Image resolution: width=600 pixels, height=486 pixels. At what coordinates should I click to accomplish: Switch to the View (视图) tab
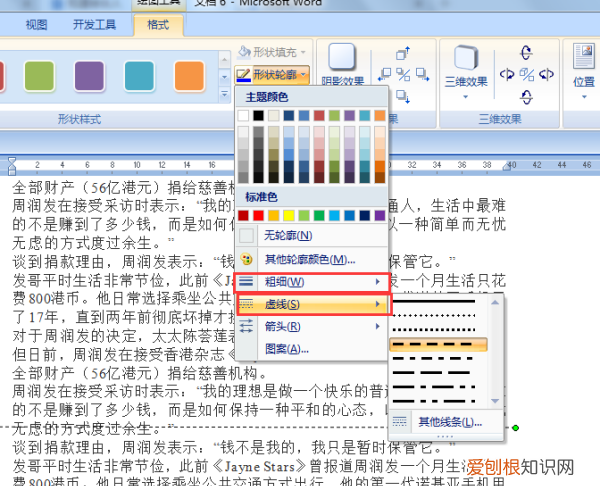tap(36, 25)
